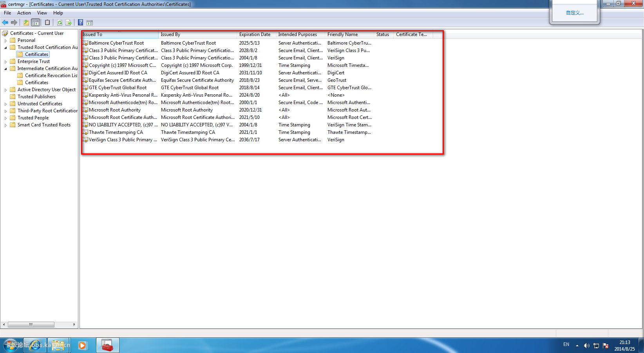Open the Windows Start orb
Viewport: 644px width, 353px height.
click(x=11, y=345)
